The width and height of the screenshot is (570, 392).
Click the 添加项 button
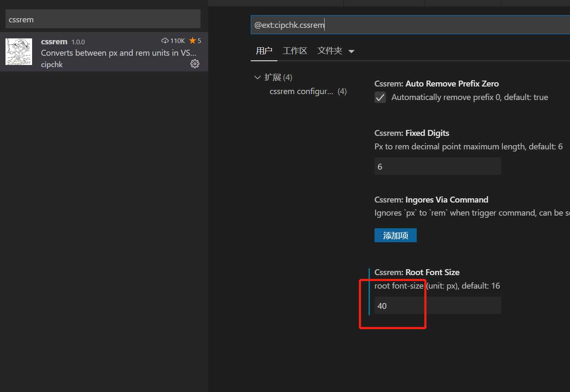click(396, 235)
